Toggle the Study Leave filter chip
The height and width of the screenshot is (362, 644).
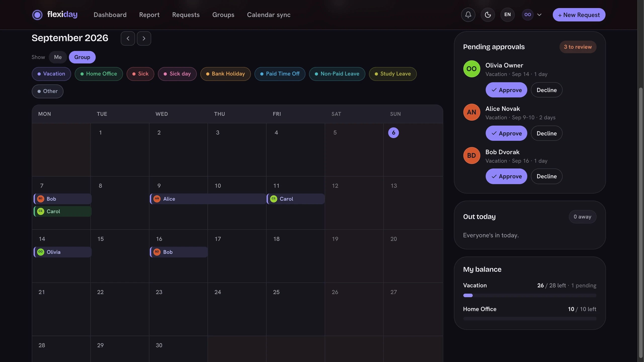393,74
